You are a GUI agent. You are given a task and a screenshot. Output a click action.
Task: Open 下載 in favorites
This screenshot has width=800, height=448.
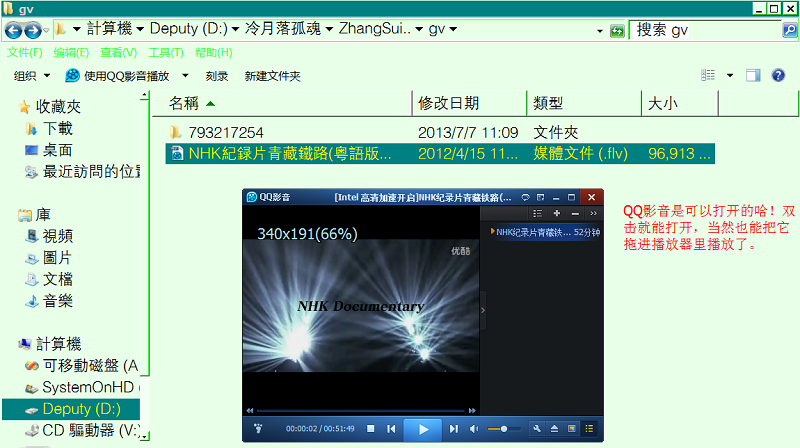[x=49, y=129]
